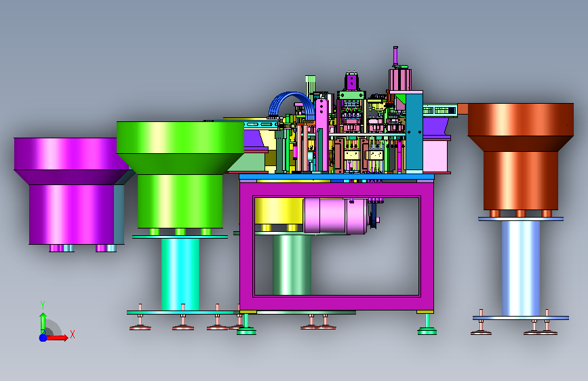
Task: Select the teal vertical plate on top assembly
Action: [x=414, y=133]
